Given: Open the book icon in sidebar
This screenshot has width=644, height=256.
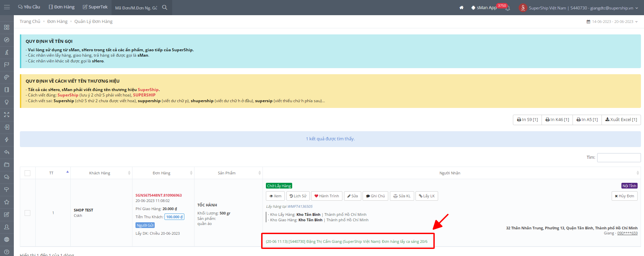Looking at the screenshot, I should [x=7, y=90].
